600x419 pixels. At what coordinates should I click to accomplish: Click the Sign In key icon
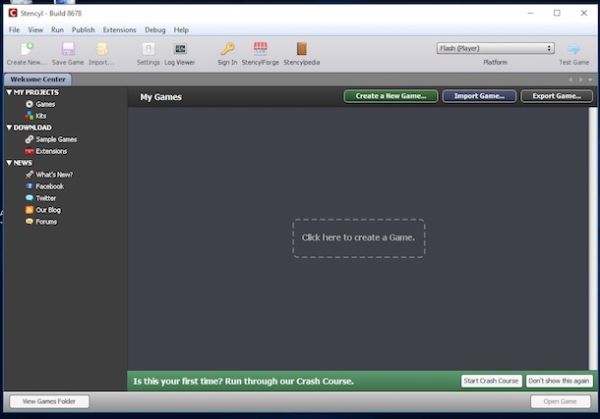click(x=227, y=49)
